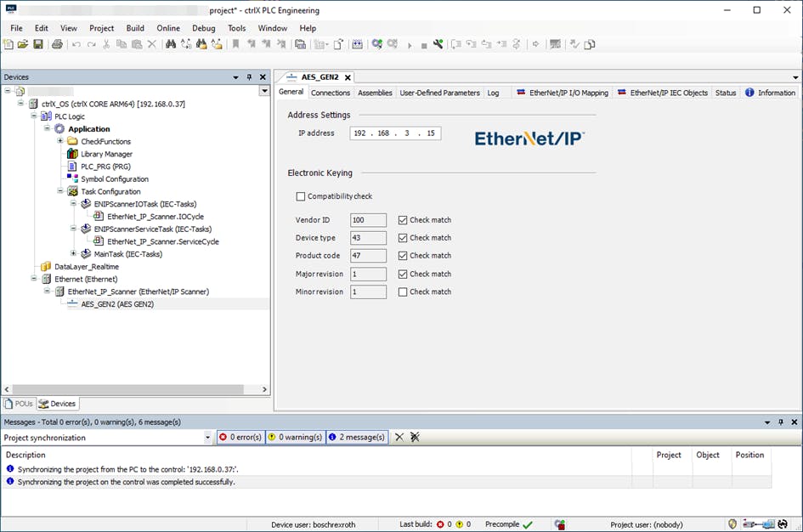The image size is (803, 532).
Task: Click the Print toolbar icon
Action: pos(57,44)
